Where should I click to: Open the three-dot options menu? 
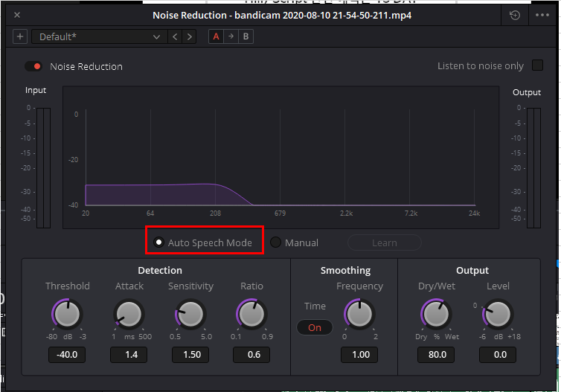click(542, 15)
